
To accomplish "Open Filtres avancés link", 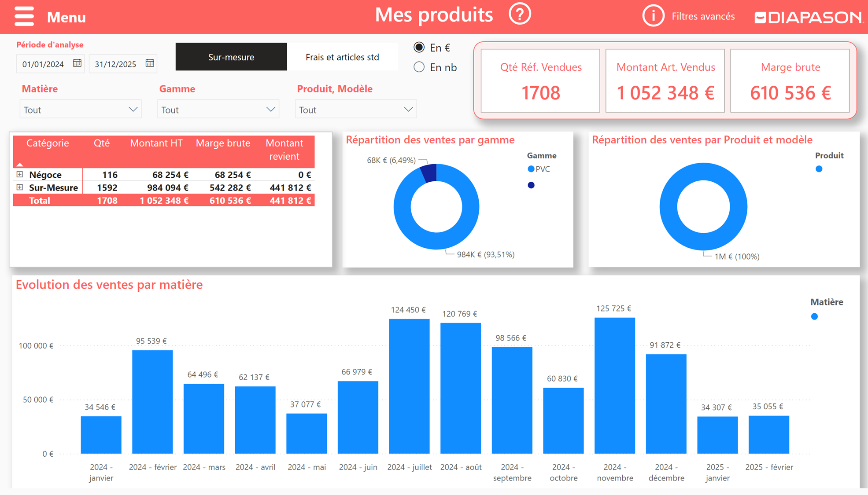I will pyautogui.click(x=703, y=17).
